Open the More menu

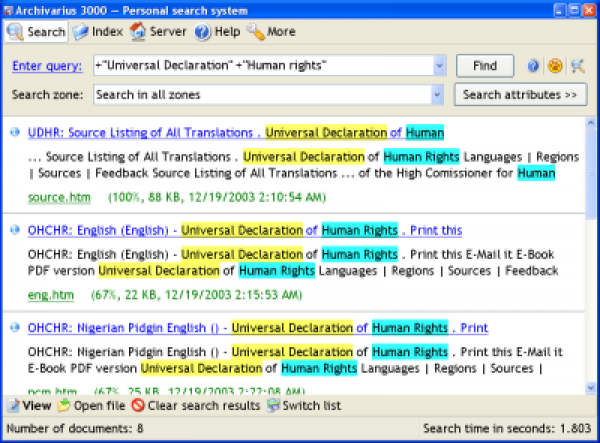pyautogui.click(x=271, y=32)
